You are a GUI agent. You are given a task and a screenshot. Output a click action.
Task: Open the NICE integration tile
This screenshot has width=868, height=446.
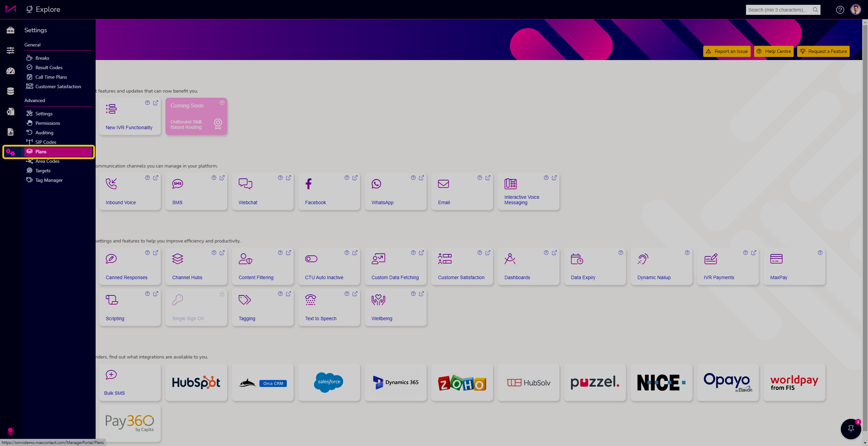point(662,382)
